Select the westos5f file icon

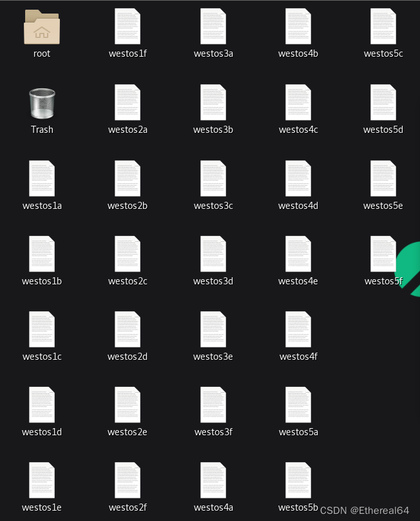[x=383, y=254]
